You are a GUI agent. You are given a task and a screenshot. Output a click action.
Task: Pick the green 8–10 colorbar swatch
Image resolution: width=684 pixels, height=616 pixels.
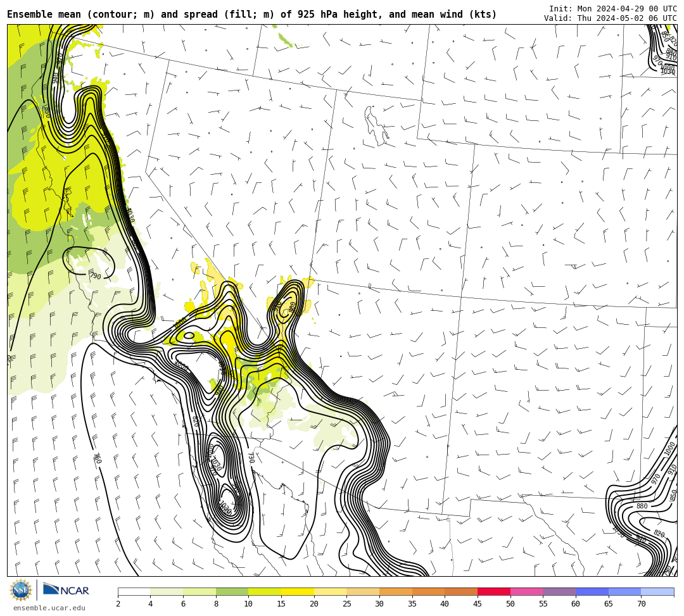[x=232, y=591]
